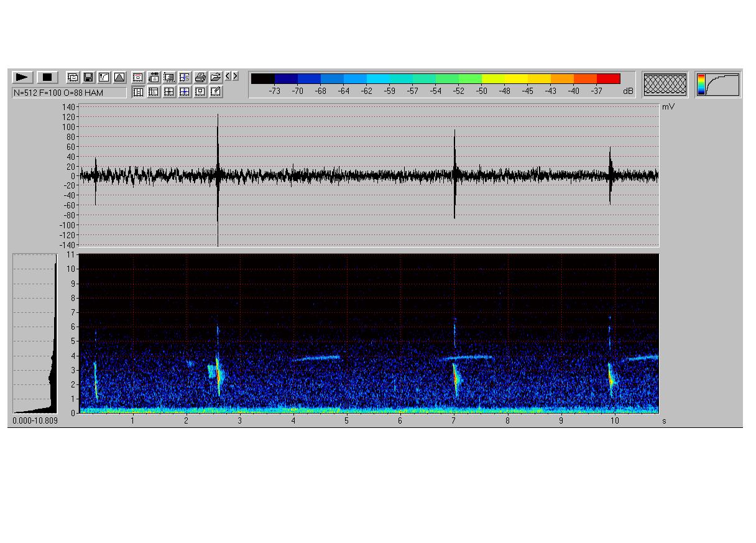Viewport: 756px width, 543px height.
Task: Click the open folder icon
Action: pos(216,77)
